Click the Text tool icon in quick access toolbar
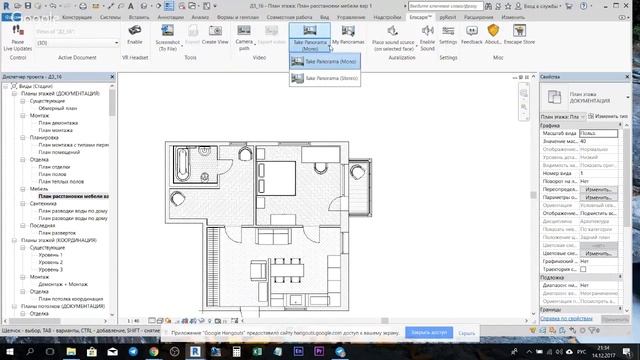640x360 pixels. pyautogui.click(x=131, y=6)
